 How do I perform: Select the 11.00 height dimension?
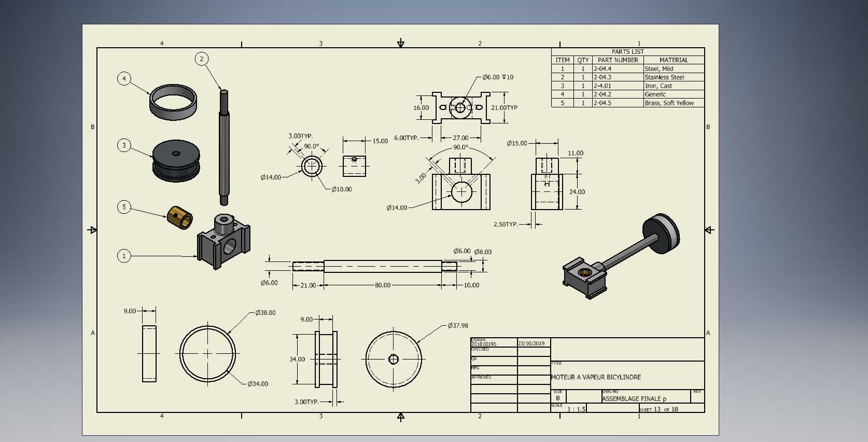(x=576, y=154)
